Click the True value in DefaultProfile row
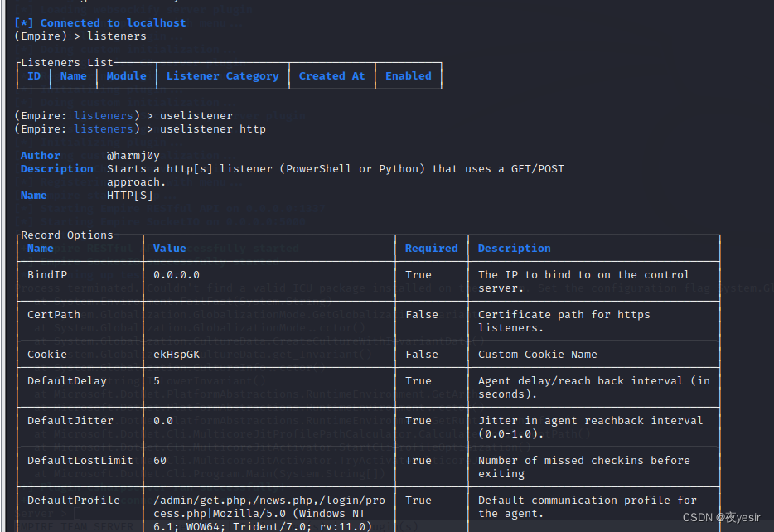This screenshot has width=774, height=532. click(418, 500)
